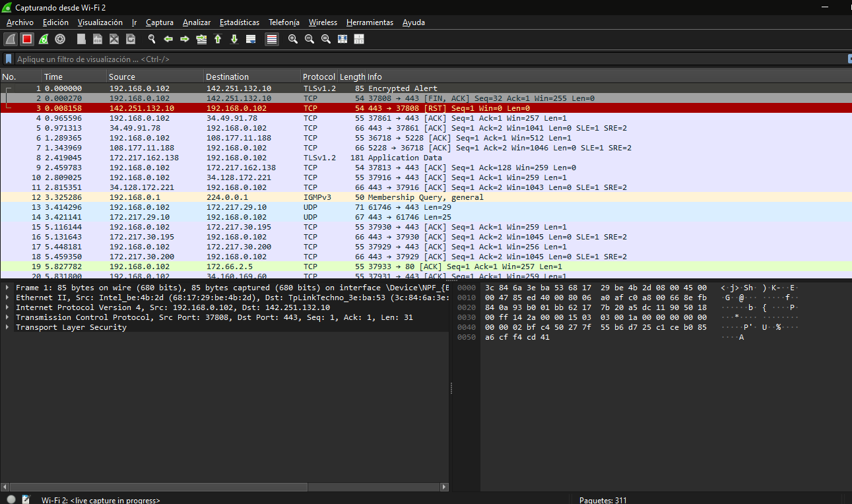The image size is (852, 504).
Task: Click the close capture file icon
Action: click(x=114, y=39)
